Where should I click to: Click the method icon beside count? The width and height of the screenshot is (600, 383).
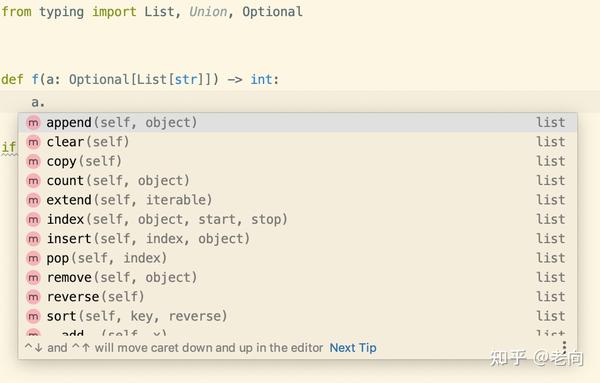tap(33, 181)
